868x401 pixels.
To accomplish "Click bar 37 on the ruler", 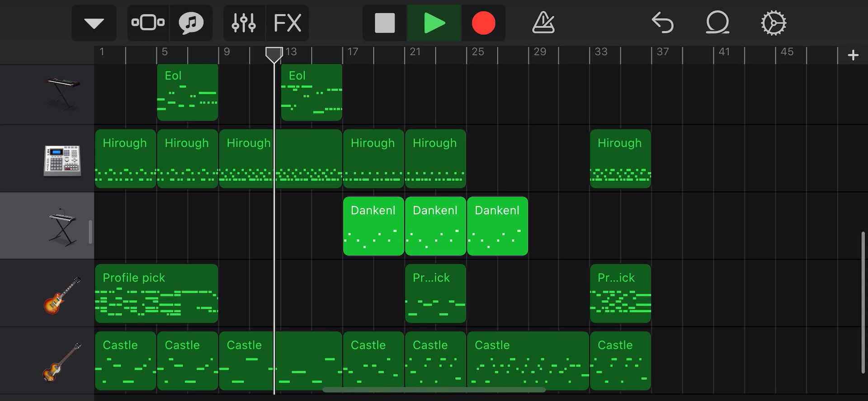I will [663, 52].
